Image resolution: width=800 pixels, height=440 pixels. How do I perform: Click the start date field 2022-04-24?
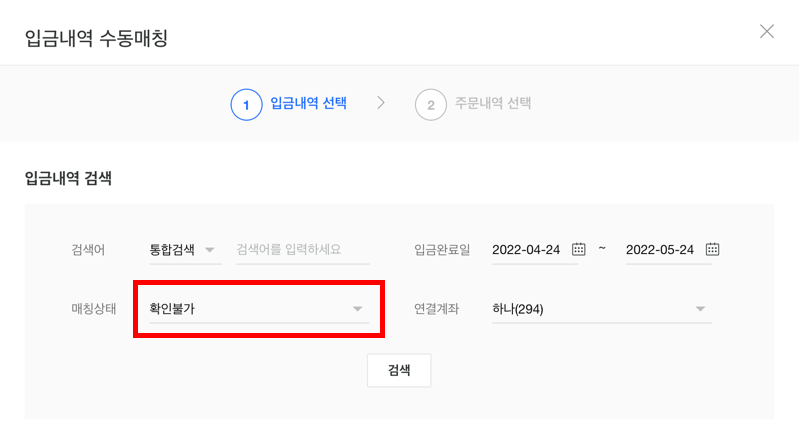tap(526, 249)
